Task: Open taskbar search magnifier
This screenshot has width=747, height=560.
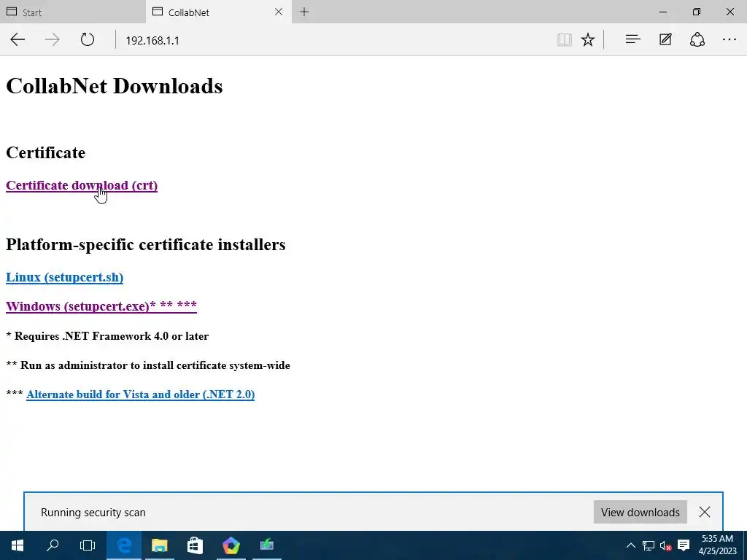Action: [x=53, y=545]
